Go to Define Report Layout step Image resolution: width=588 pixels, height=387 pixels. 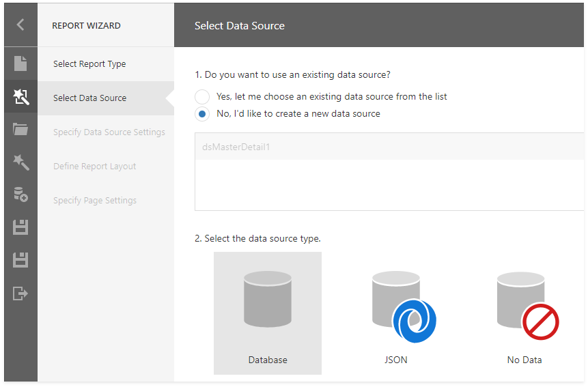pyautogui.click(x=94, y=167)
